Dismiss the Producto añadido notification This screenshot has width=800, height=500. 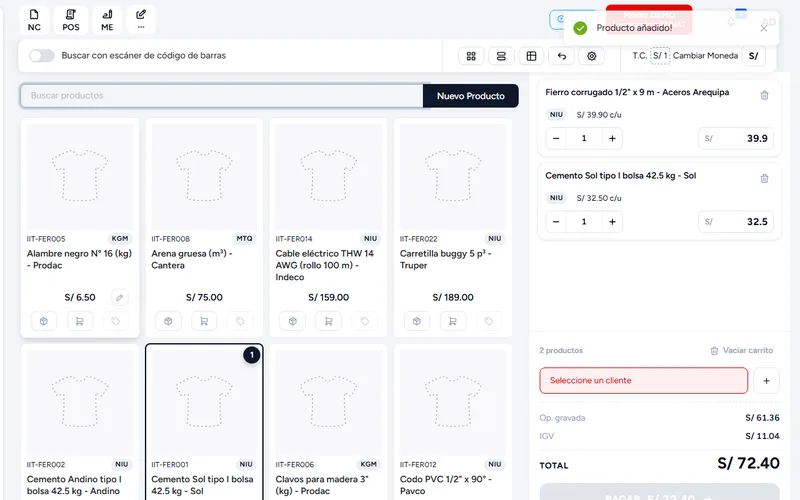click(763, 28)
